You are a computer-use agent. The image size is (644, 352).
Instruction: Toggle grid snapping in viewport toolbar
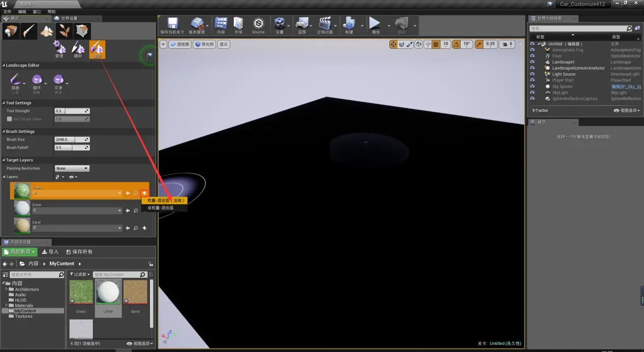click(x=436, y=44)
